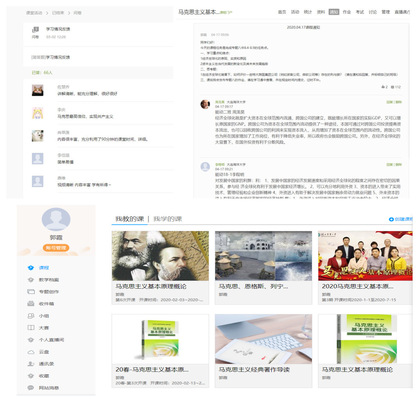416x399 pixels.
Task: Select the 我教的课 tab
Action: [130, 219]
